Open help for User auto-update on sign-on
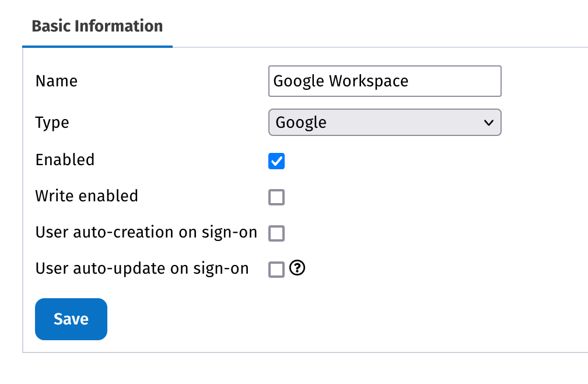This screenshot has width=588, height=384. [x=297, y=268]
